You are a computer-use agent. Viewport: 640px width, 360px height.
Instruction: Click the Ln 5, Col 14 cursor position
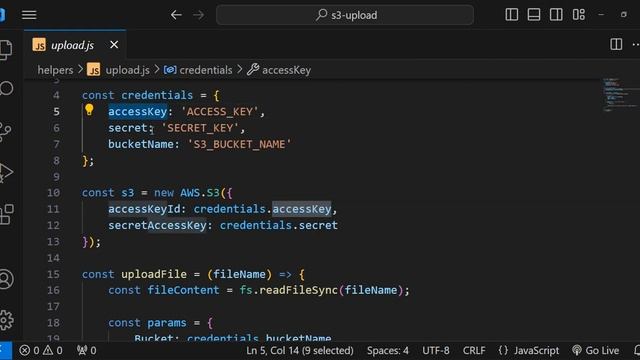[x=300, y=351]
